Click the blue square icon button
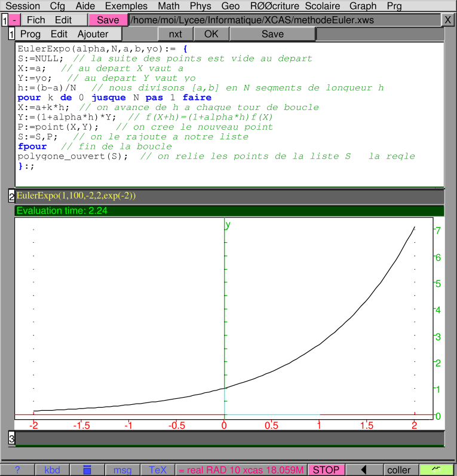 tap(87, 470)
